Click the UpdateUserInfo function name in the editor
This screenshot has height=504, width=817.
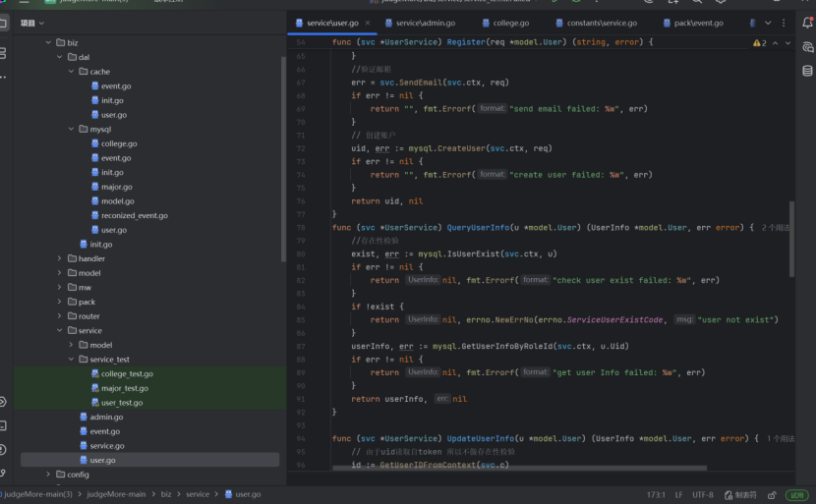[480, 439]
